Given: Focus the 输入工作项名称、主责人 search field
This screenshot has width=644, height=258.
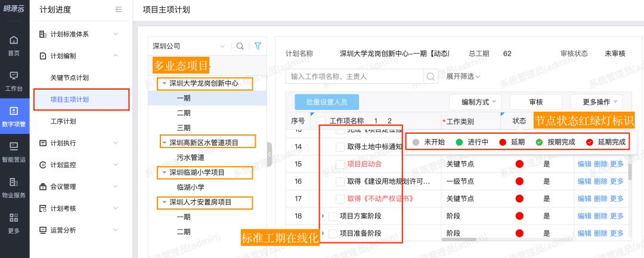Looking at the screenshot, I should click(355, 76).
